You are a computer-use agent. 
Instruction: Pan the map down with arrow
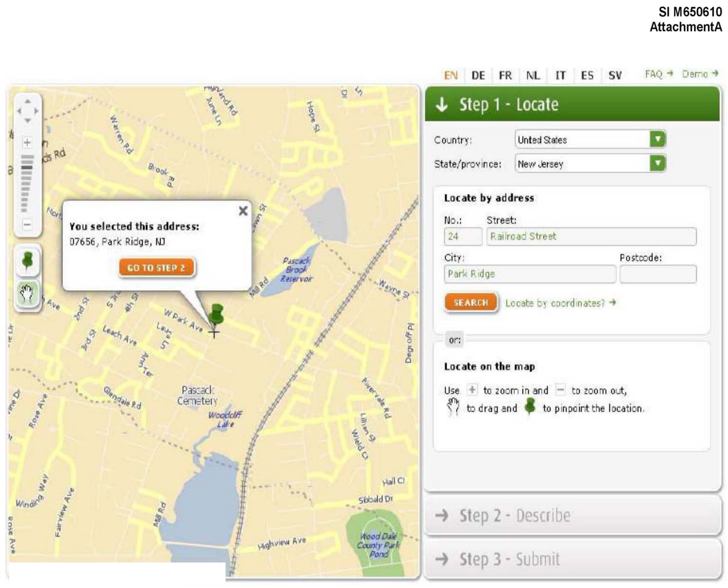28,120
